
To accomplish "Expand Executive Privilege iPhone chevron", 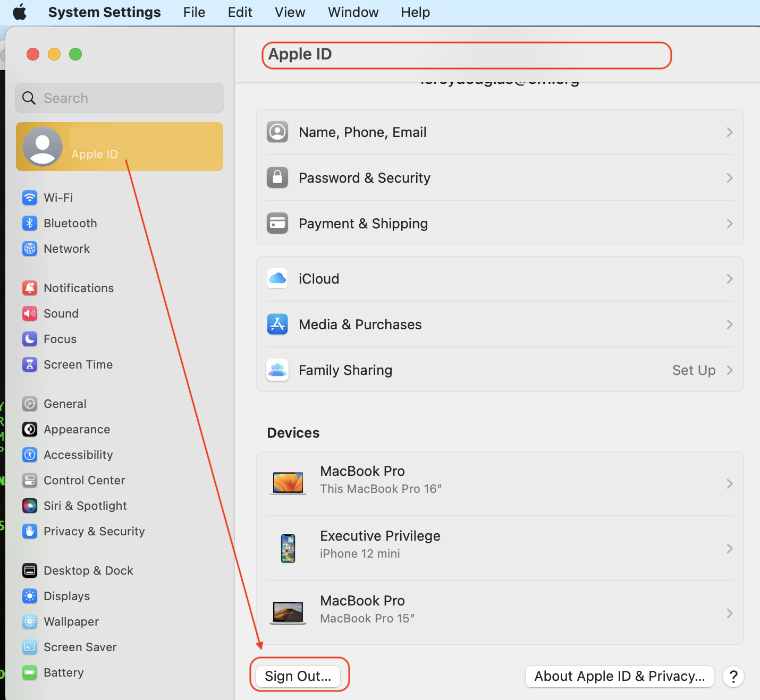I will coord(730,549).
